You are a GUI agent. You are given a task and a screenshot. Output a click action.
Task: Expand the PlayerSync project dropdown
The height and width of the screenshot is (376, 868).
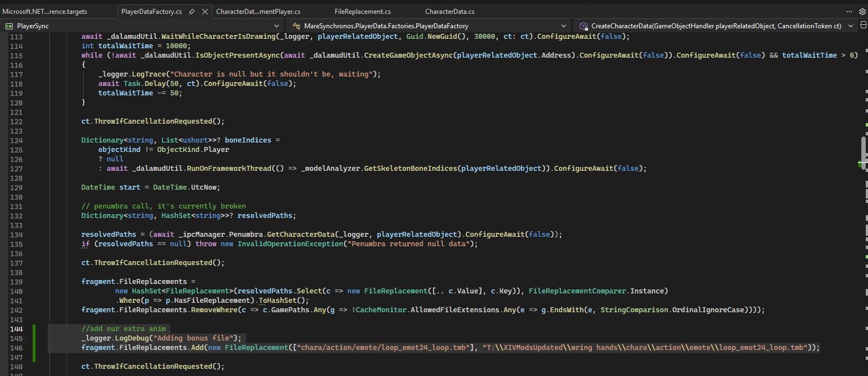tap(277, 26)
